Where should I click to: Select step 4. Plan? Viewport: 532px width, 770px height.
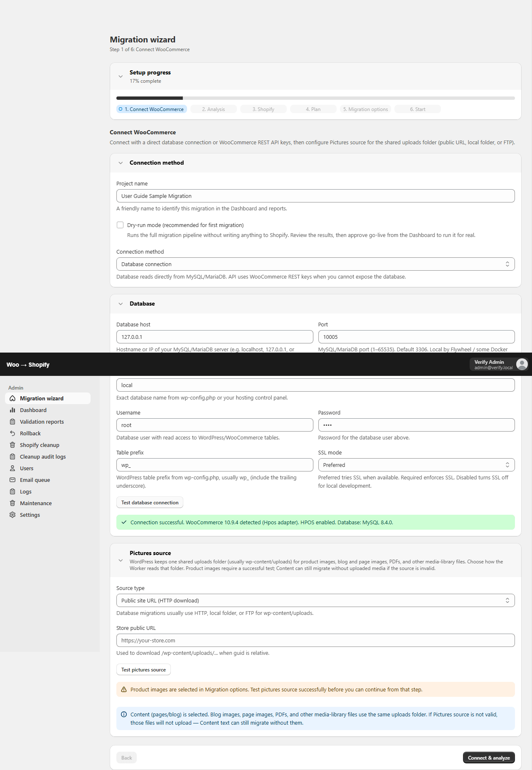tap(313, 109)
